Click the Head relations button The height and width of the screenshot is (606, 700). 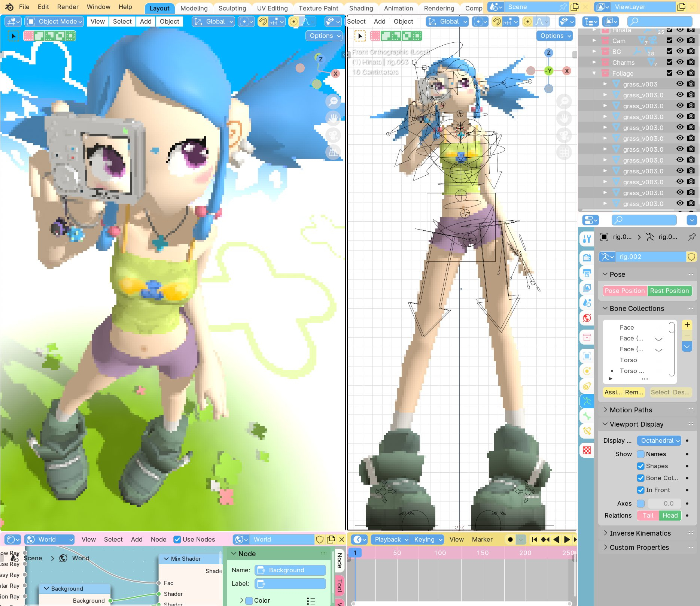point(670,515)
